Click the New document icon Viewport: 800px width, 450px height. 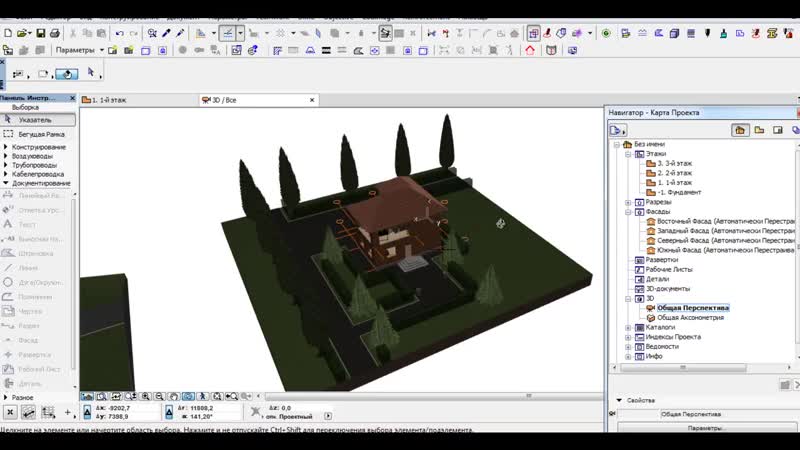click(x=8, y=33)
